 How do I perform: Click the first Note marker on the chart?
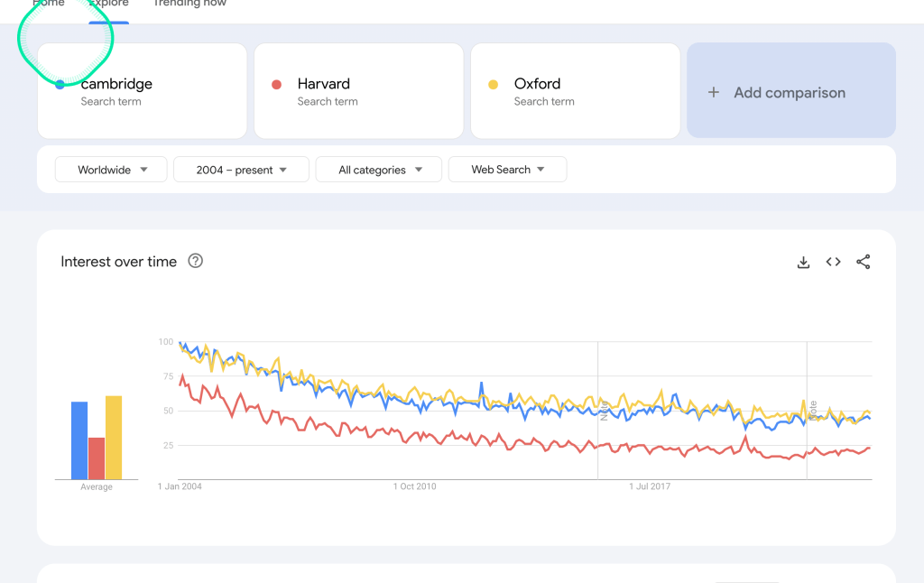click(604, 411)
